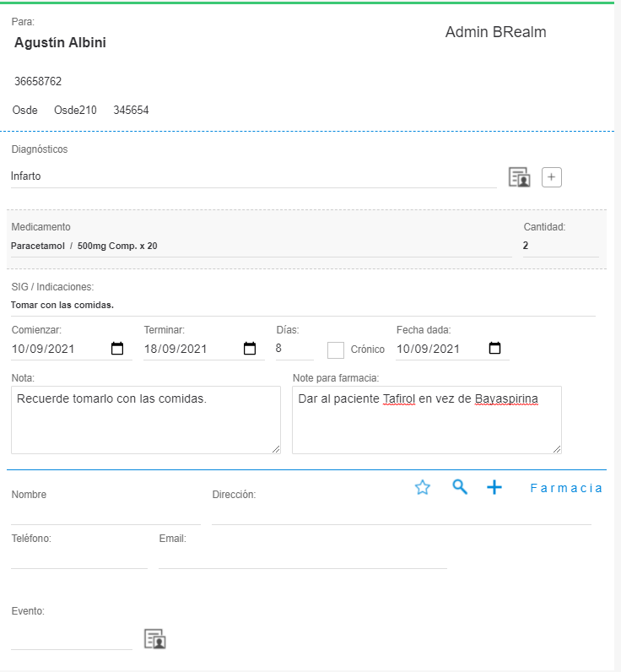621x672 pixels.
Task: Select the pharmacy Email input field
Action: [x=302, y=557]
